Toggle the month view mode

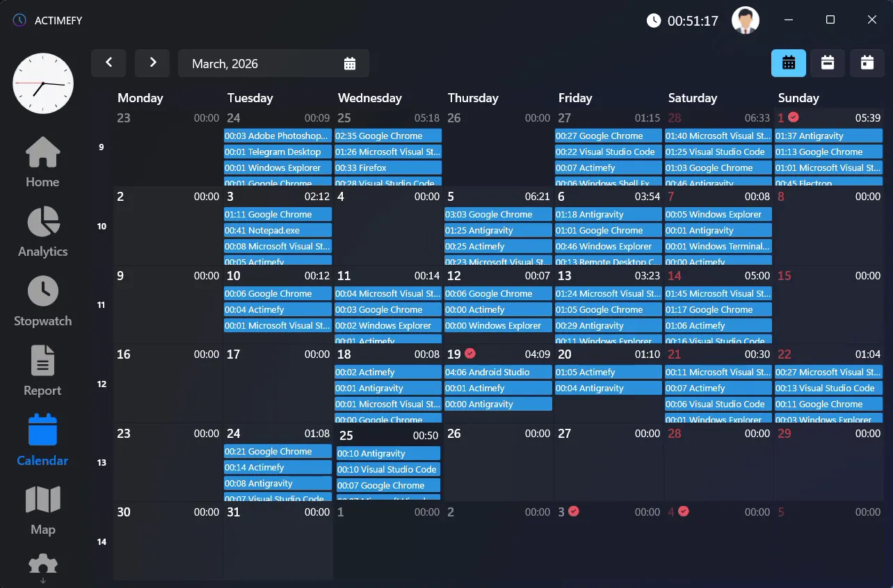point(789,63)
